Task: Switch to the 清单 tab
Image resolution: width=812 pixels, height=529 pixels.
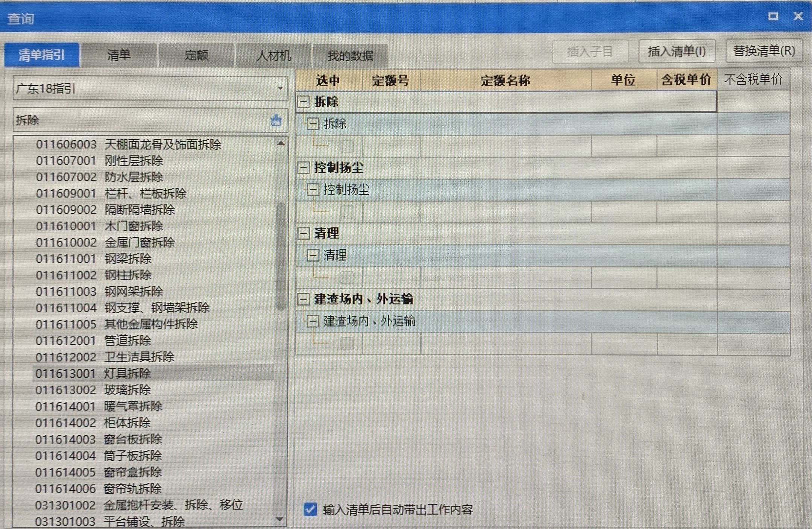Action: coord(119,55)
